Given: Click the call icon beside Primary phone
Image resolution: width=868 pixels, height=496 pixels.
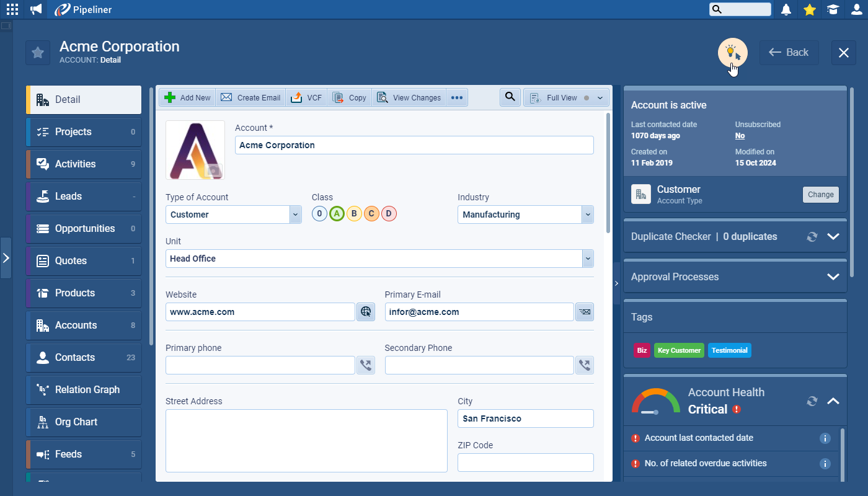Looking at the screenshot, I should coord(366,365).
